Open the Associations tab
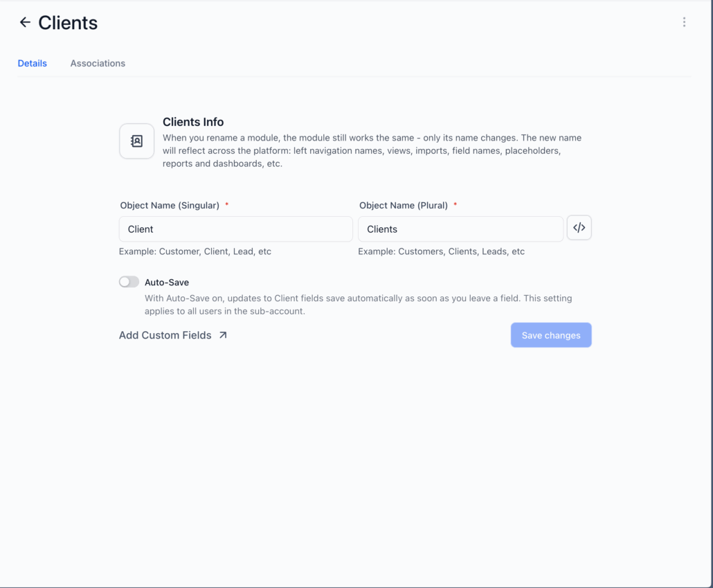Image resolution: width=713 pixels, height=588 pixels. point(98,63)
